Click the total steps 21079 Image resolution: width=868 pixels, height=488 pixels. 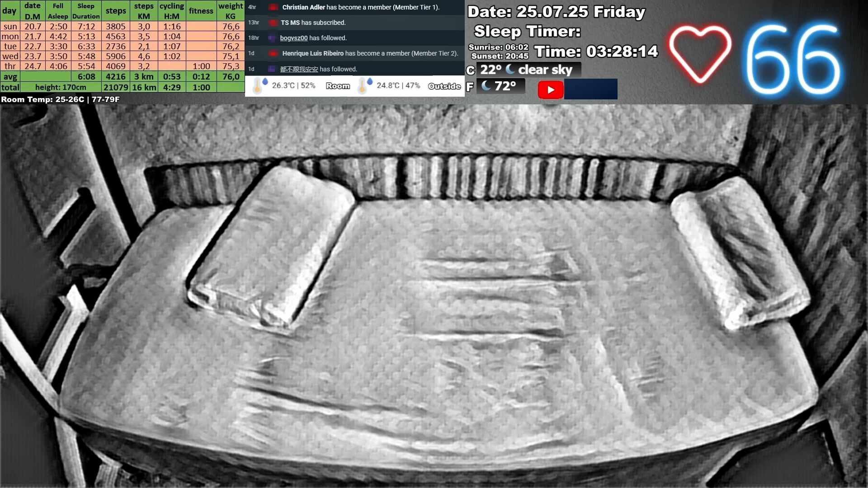click(x=116, y=87)
